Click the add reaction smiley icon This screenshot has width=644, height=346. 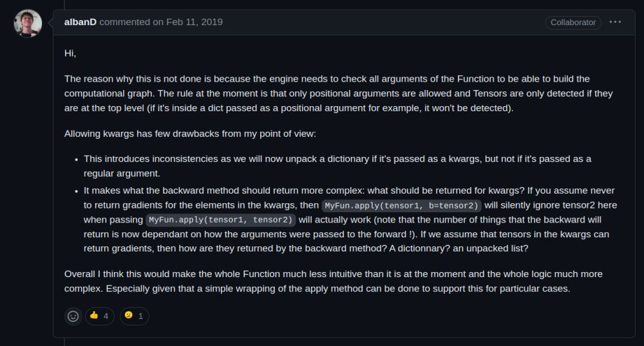(73, 316)
